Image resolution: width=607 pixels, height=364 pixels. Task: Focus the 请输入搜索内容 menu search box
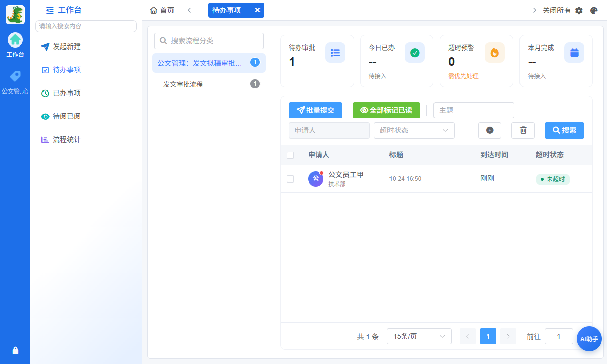click(86, 26)
